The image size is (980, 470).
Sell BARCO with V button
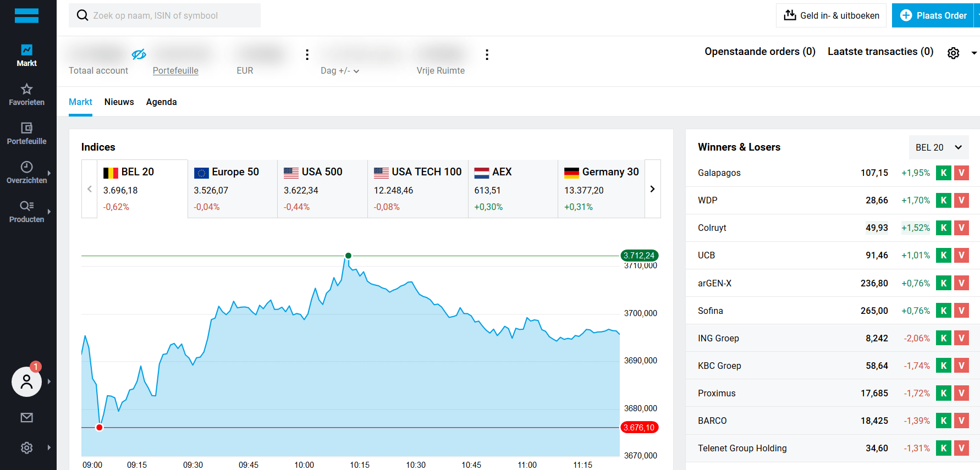pyautogui.click(x=961, y=421)
